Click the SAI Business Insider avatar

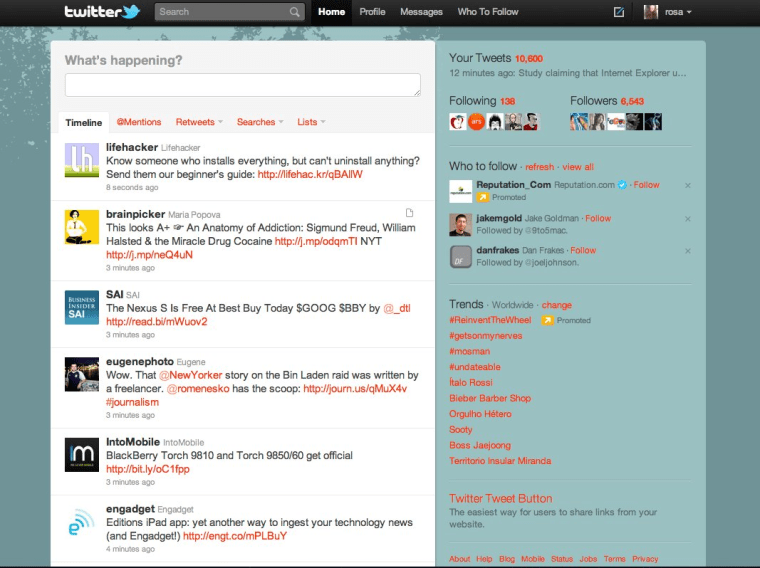tap(81, 305)
